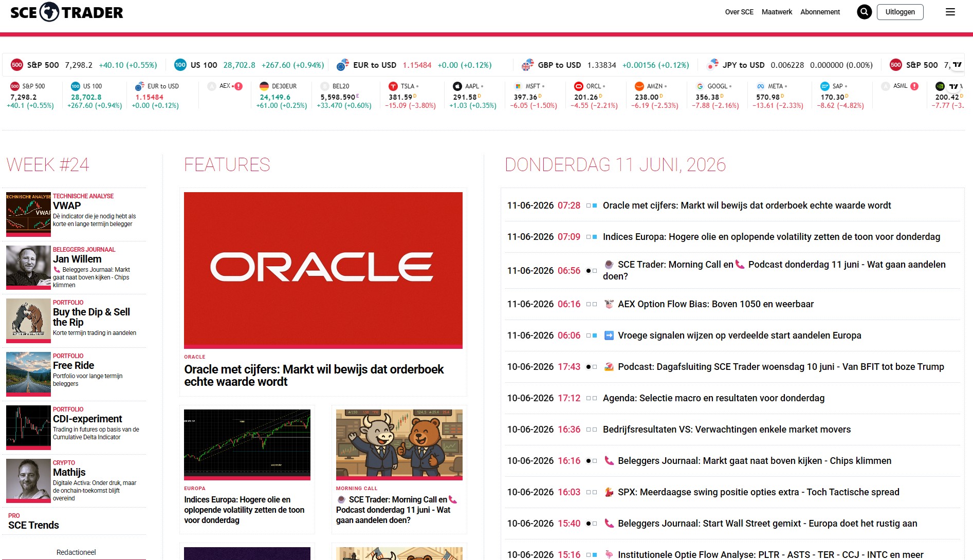
Task: Click the JPY to USD rate 0.006228
Action: point(787,65)
